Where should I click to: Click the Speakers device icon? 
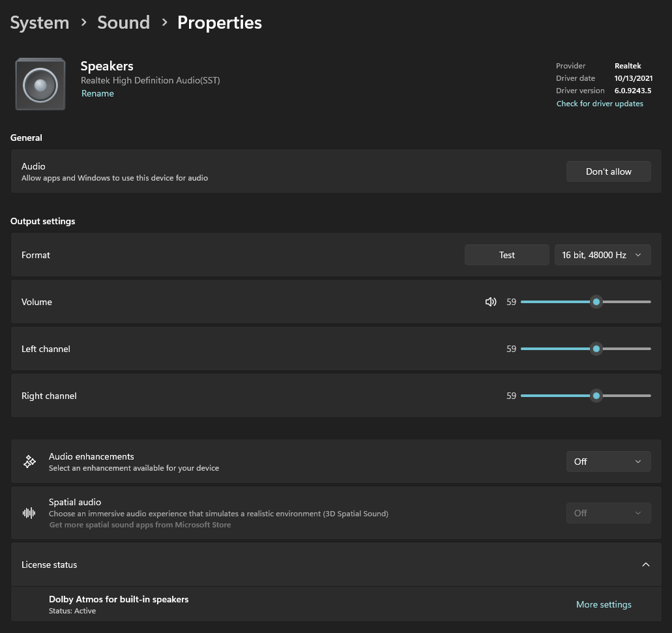[x=40, y=84]
